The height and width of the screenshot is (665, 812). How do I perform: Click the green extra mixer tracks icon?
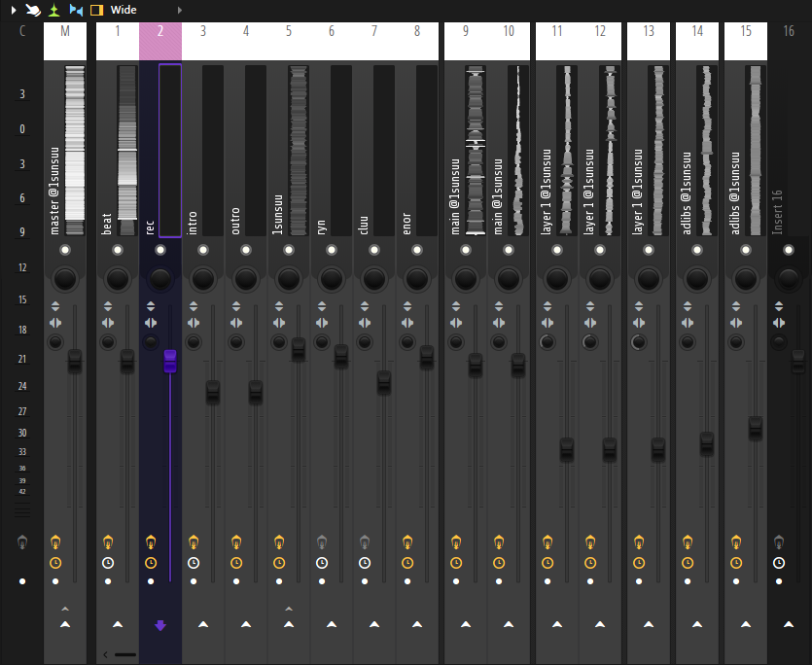pos(53,10)
